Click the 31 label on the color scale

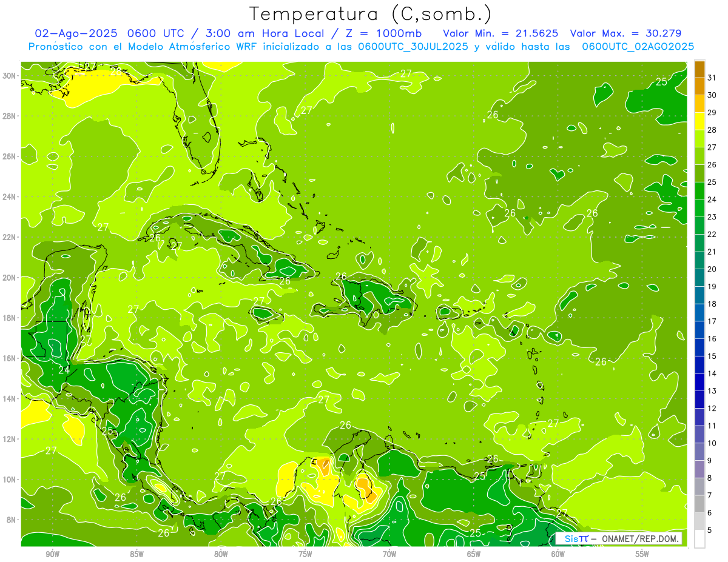pyautogui.click(x=712, y=78)
